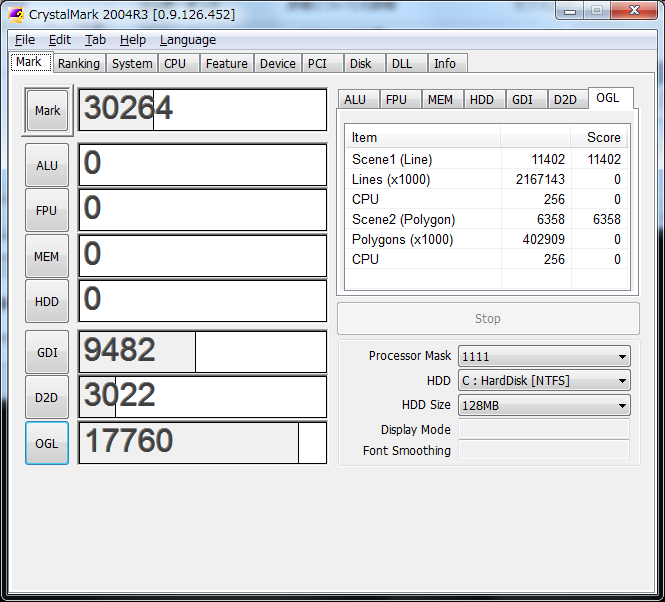The image size is (665, 602).
Task: Expand the HDD Size dropdown
Action: pos(544,405)
